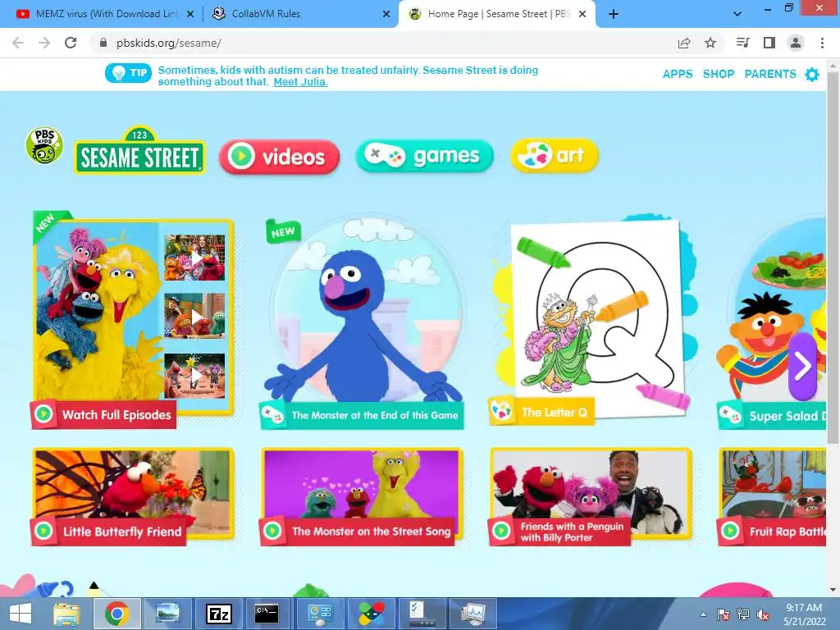The image size is (840, 630).
Task: Open Windows Start menu
Action: click(x=21, y=614)
